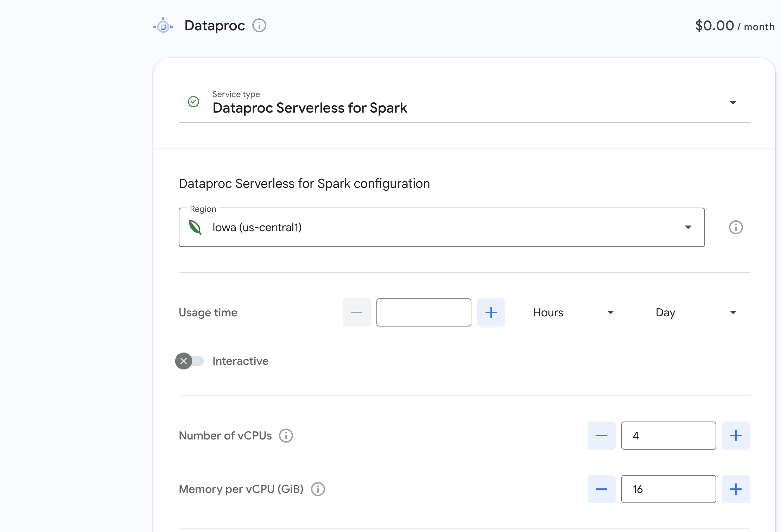Open the Hours unit dropdown
Image resolution: width=781 pixels, height=532 pixels.
(574, 312)
